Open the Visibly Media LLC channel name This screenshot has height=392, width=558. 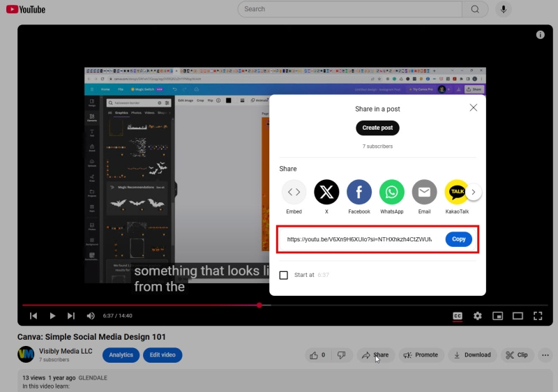(x=66, y=351)
